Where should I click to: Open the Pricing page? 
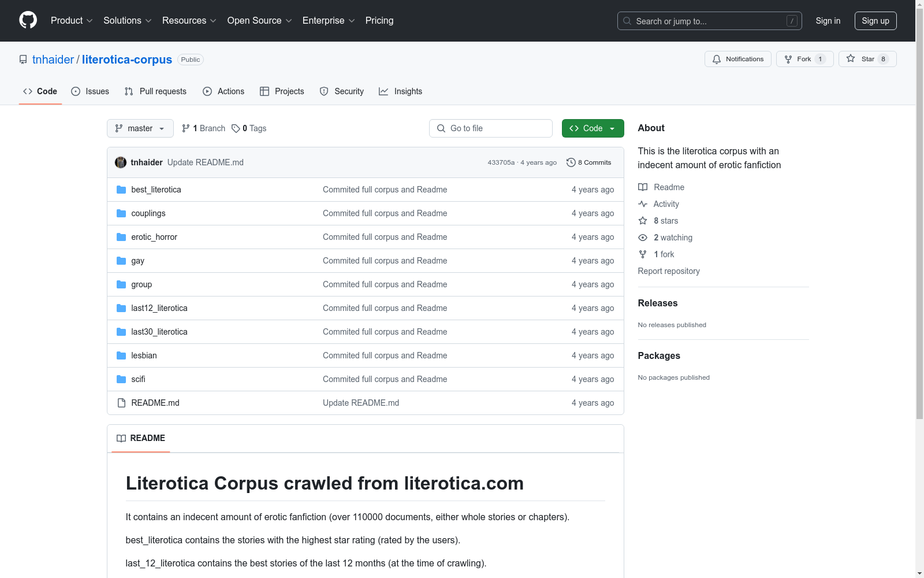[379, 20]
